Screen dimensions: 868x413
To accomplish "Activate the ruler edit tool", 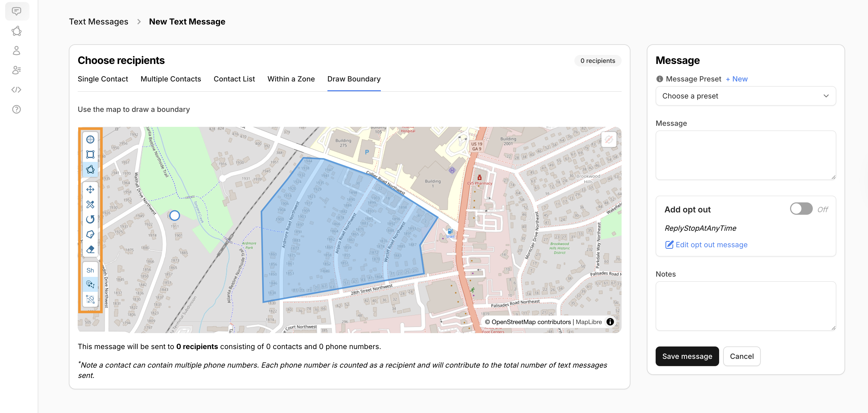I will click(90, 204).
